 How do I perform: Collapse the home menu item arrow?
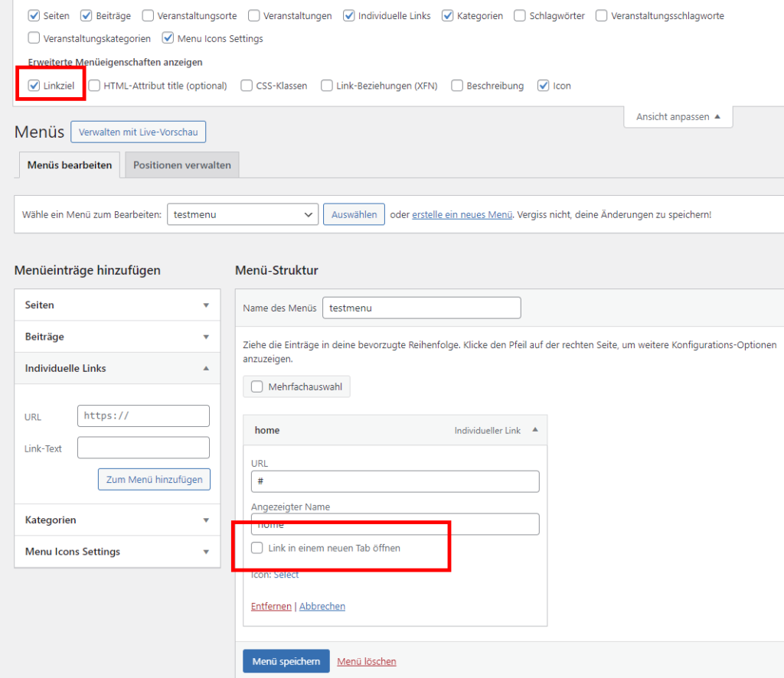click(x=534, y=430)
